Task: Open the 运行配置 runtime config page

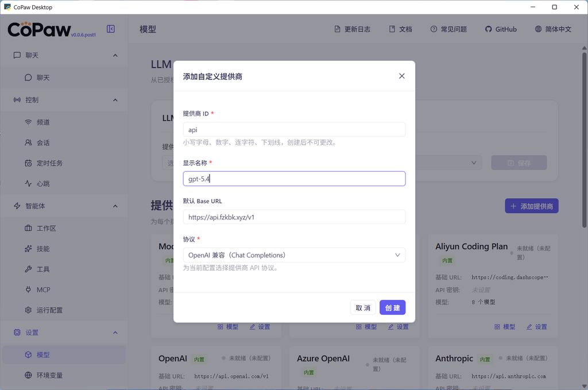Action: point(64,310)
